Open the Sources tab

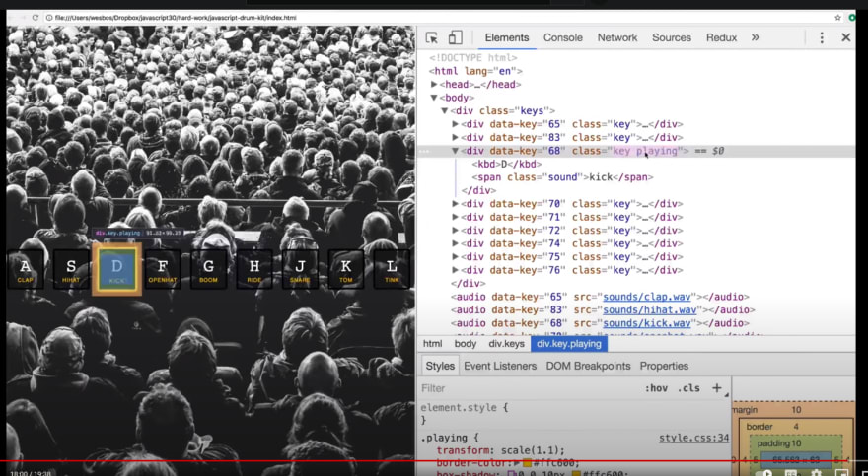coord(672,37)
